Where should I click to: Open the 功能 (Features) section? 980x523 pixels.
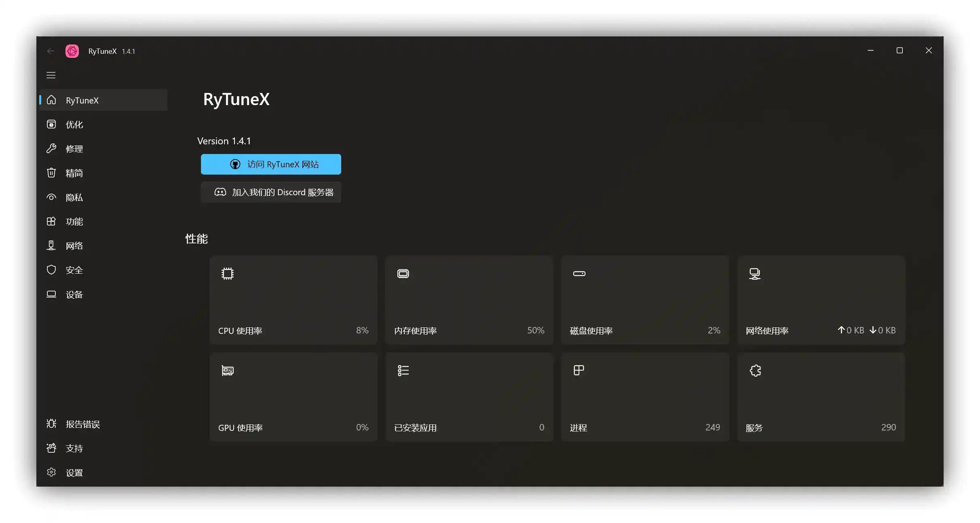click(x=103, y=221)
